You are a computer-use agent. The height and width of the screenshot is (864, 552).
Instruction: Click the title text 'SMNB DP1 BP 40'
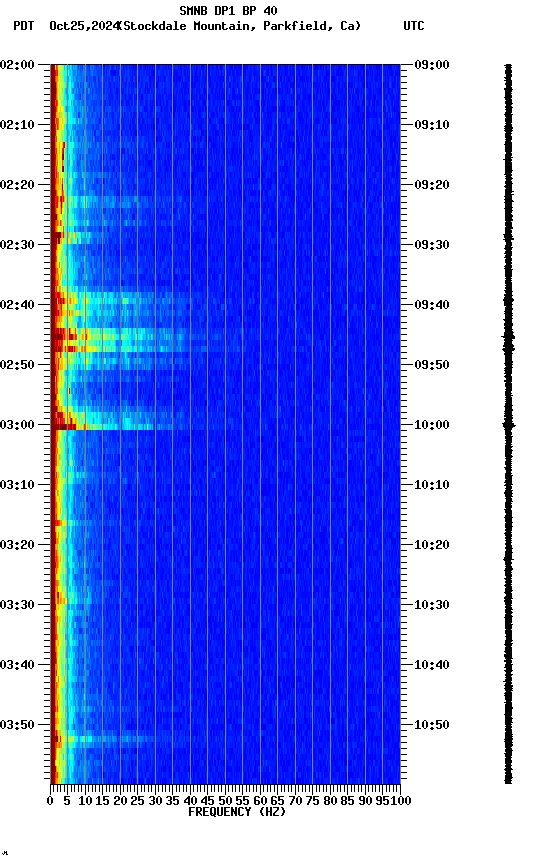(x=228, y=10)
